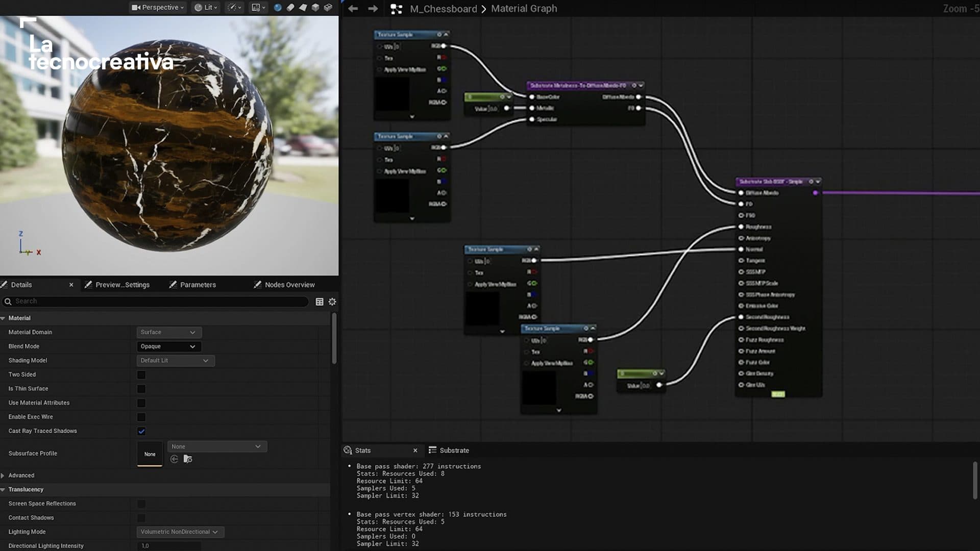This screenshot has height=551, width=980.
Task: Select the plane preview mesh icon
Action: 303,8
